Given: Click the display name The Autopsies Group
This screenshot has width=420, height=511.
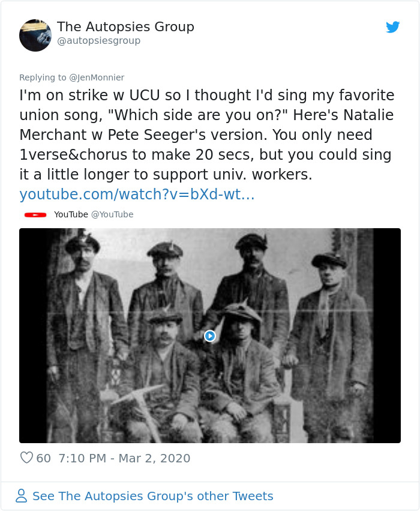Looking at the screenshot, I should coord(125,26).
